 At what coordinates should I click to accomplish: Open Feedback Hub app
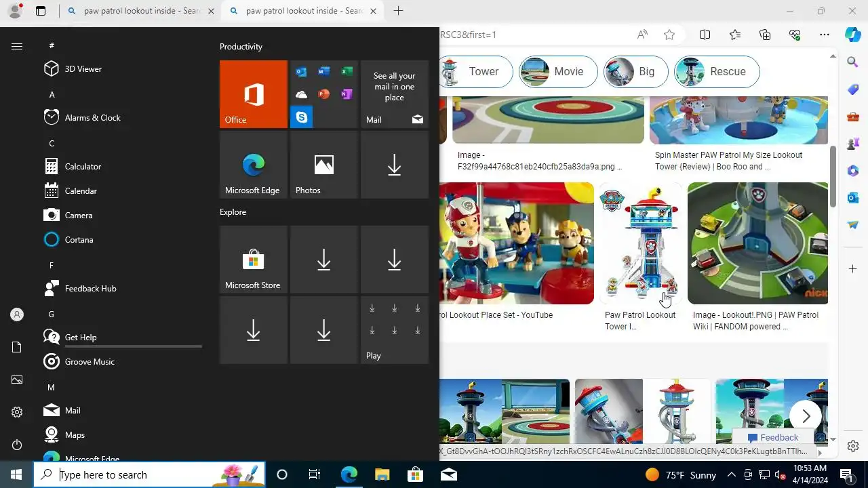pyautogui.click(x=122, y=288)
